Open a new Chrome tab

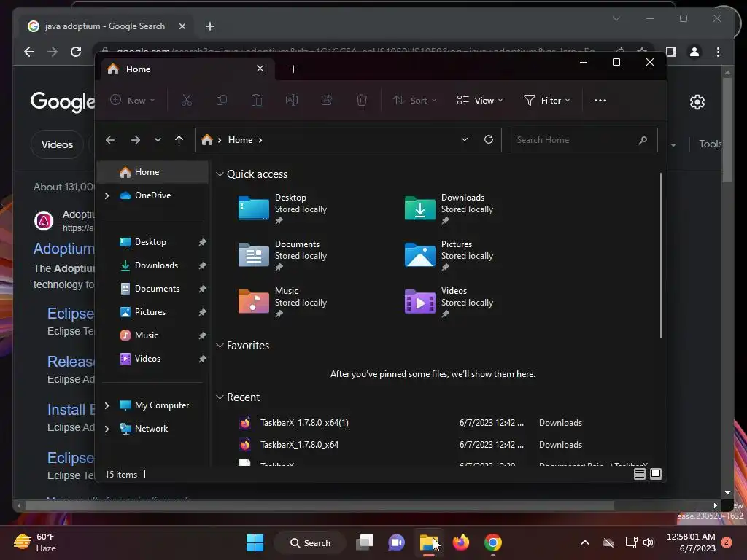tap(209, 26)
